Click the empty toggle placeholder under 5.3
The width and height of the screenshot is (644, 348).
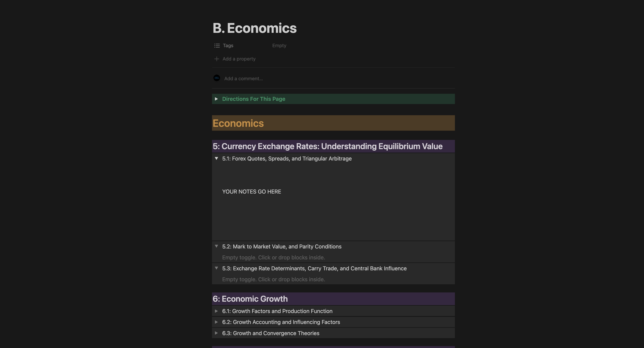274,279
